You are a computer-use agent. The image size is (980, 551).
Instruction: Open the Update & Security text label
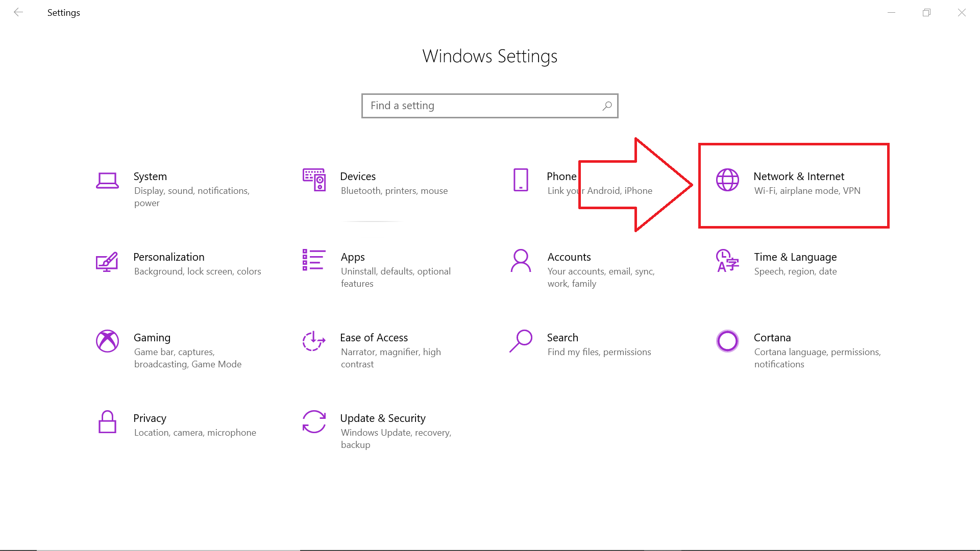[382, 418]
